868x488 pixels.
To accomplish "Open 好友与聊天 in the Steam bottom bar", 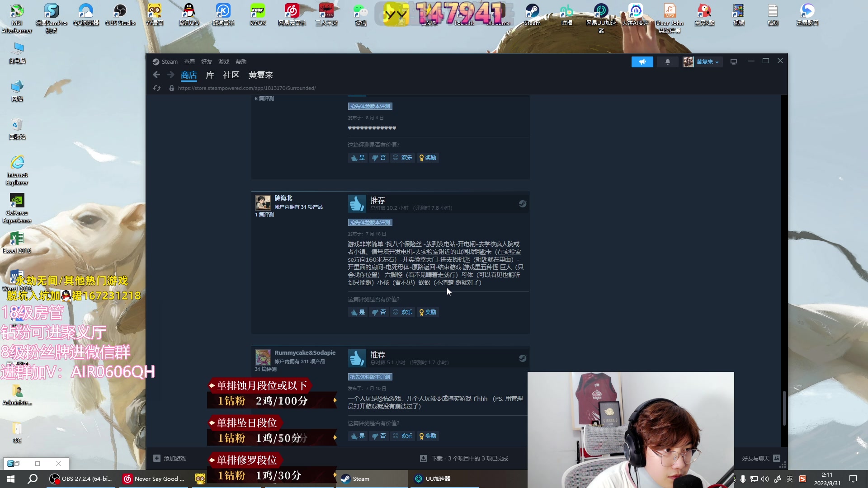I will [761, 459].
